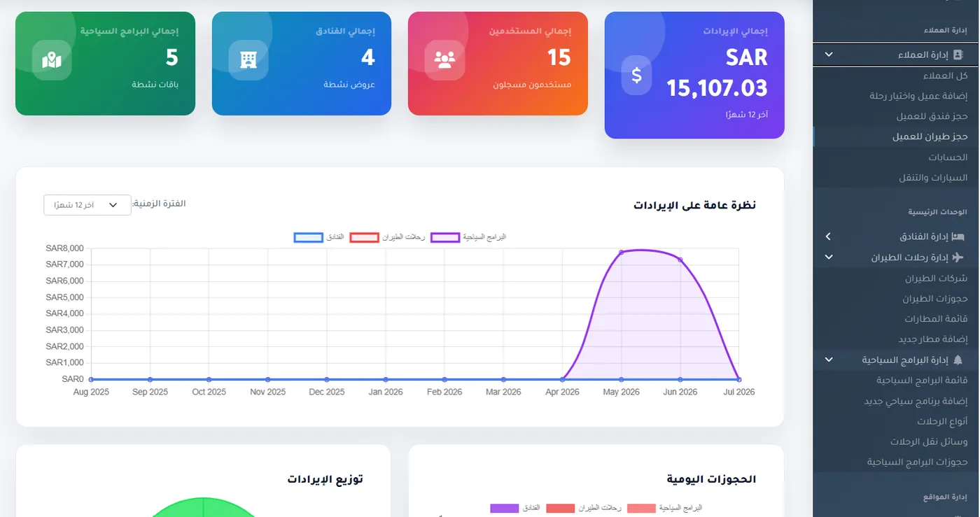Click the الحجوزات اليومية heading
Image resolution: width=980 pixels, height=517 pixels.
(x=711, y=479)
